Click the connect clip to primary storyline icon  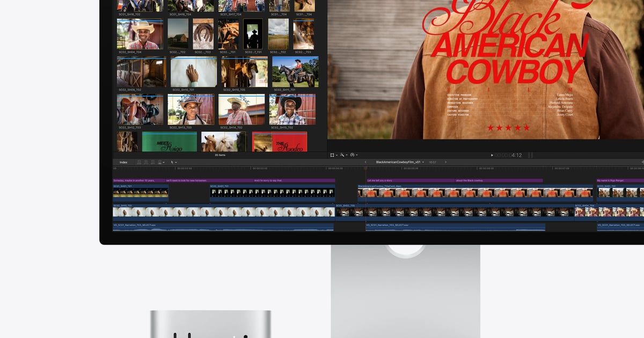click(140, 162)
